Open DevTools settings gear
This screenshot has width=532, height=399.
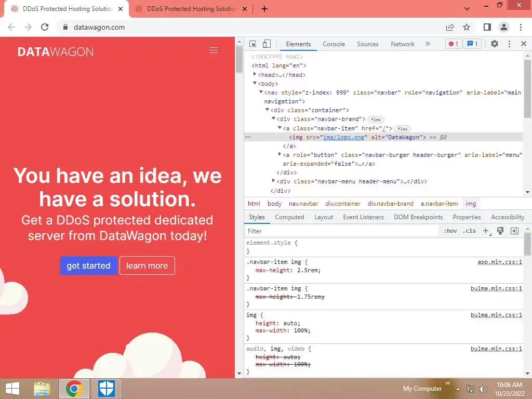click(495, 44)
